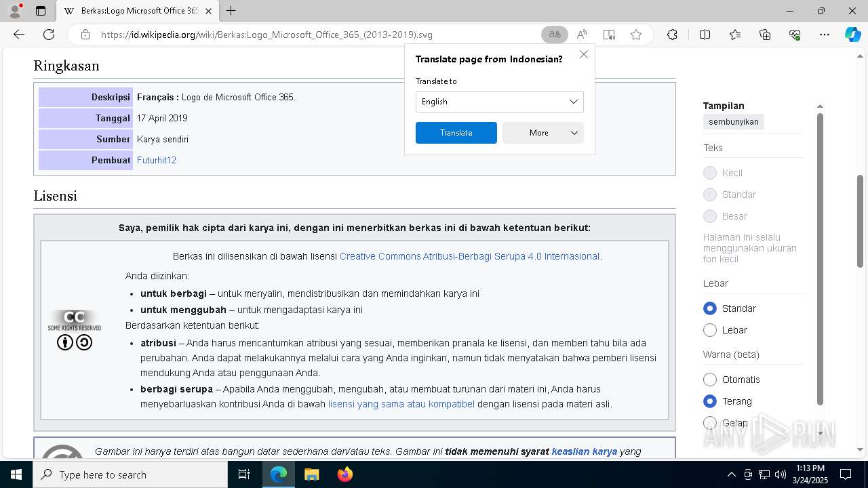868x488 pixels.
Task: Select Besar text size radio button
Action: [710, 216]
